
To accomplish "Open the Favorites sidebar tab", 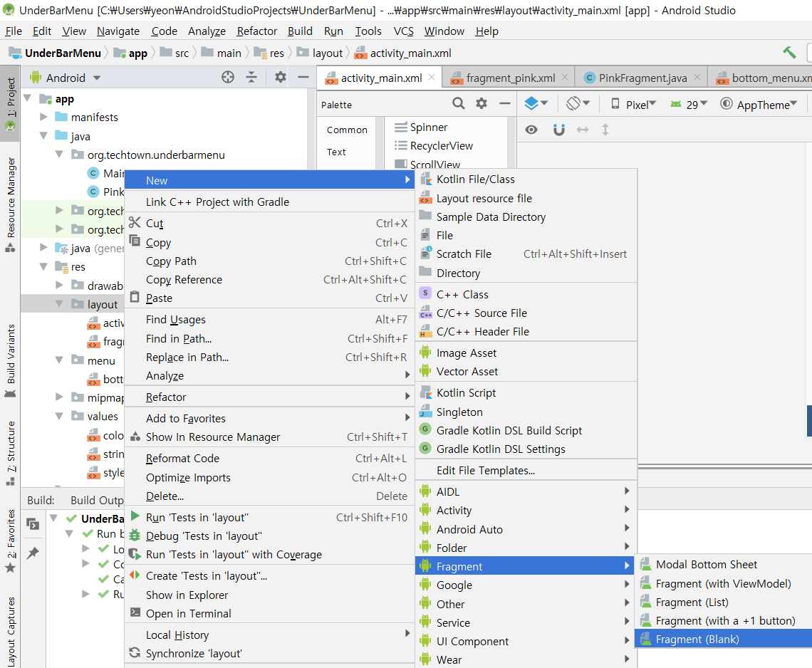I will click(x=11, y=541).
